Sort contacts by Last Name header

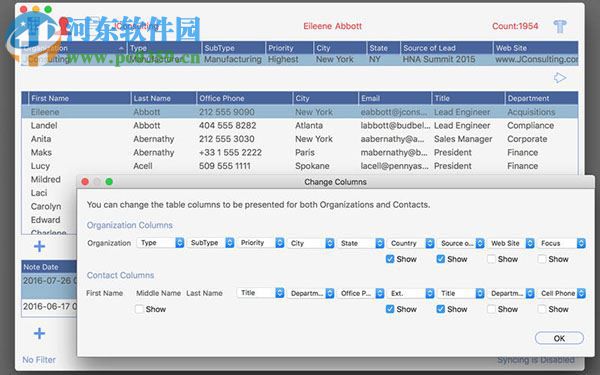[x=163, y=98]
